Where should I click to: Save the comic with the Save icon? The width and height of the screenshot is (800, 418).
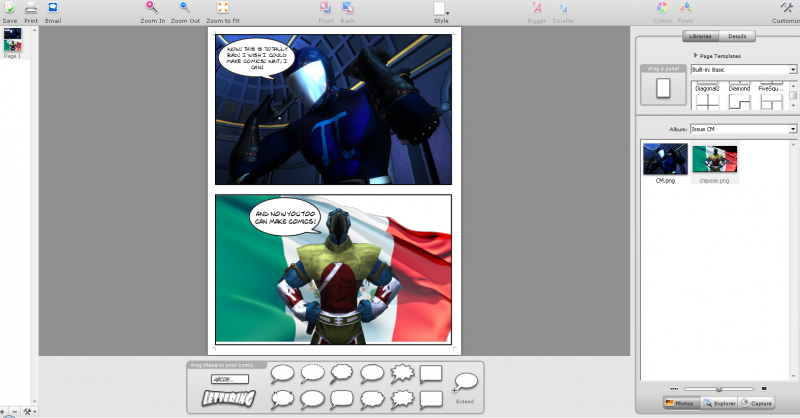pyautogui.click(x=10, y=12)
